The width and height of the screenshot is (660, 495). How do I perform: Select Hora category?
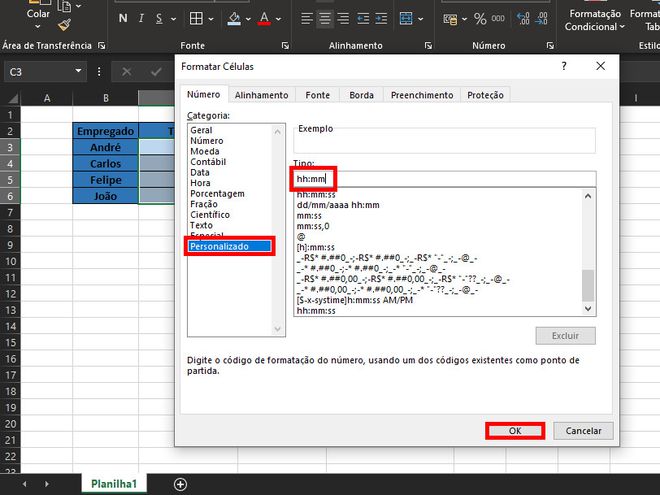[200, 183]
